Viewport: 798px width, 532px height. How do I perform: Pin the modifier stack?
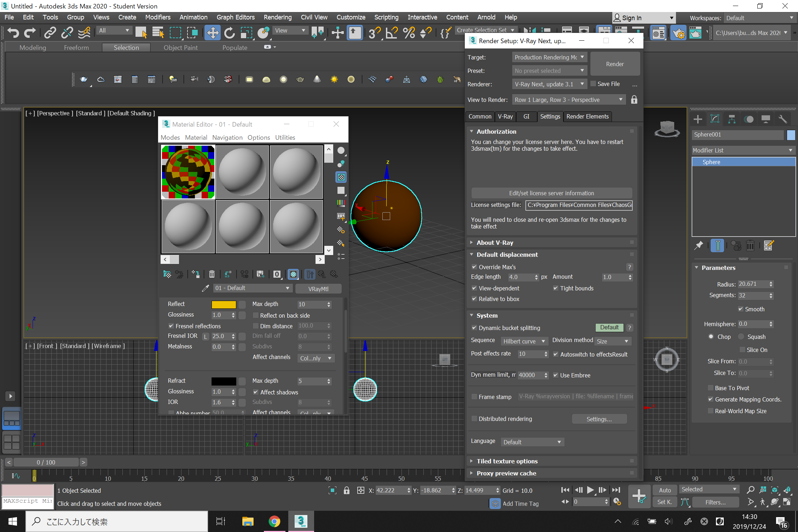(699, 245)
